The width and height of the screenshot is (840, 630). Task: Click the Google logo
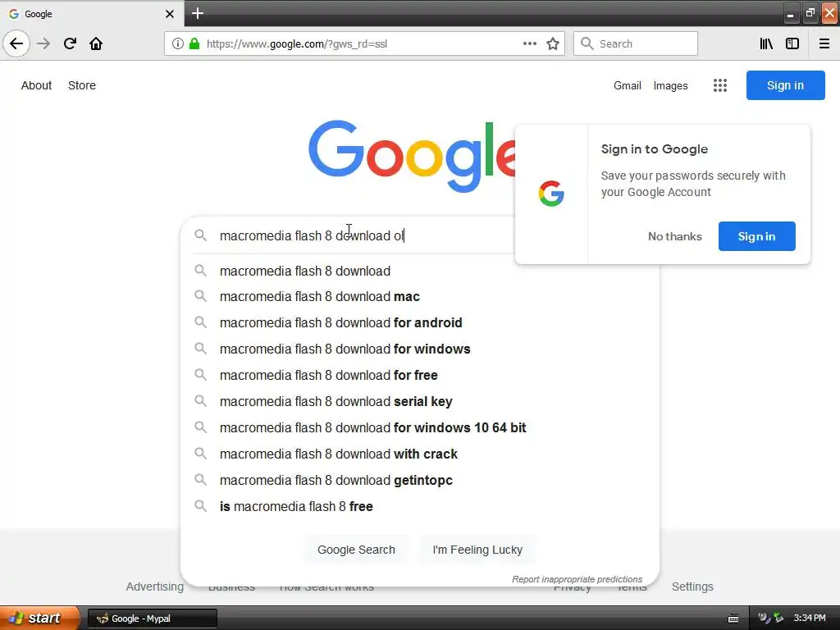click(412, 156)
